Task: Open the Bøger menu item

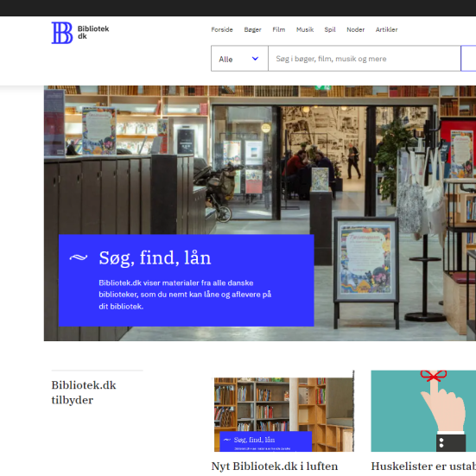Action: 252,29
